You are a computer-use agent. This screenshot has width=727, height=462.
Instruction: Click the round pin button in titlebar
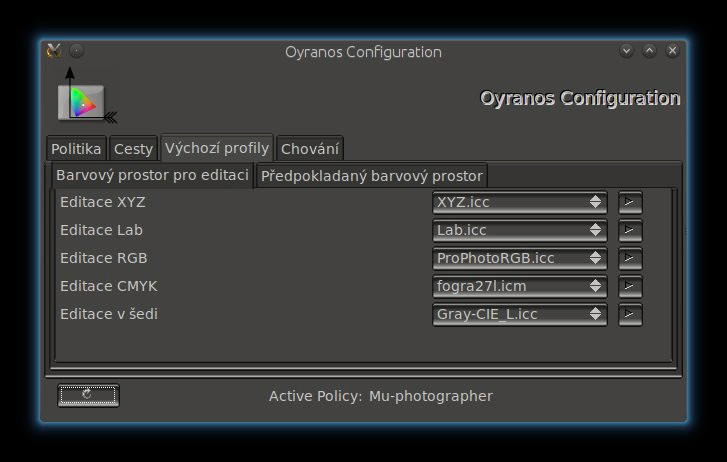(77, 50)
